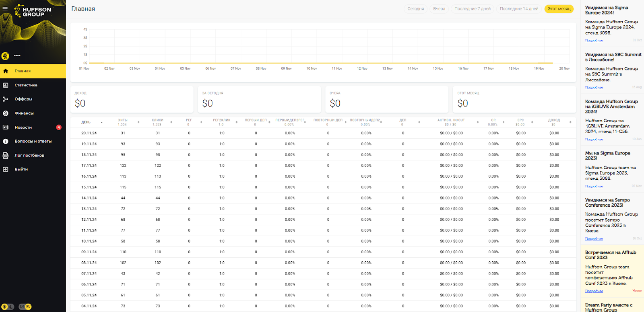Open Подробнее link under iGBLIVE Amsterdam news

594,140
